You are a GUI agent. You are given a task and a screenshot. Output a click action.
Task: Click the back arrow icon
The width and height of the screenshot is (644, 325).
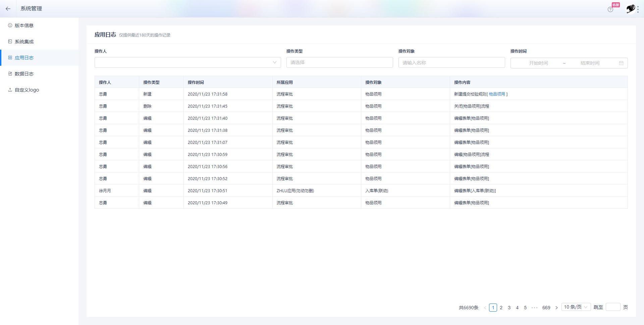[8, 9]
